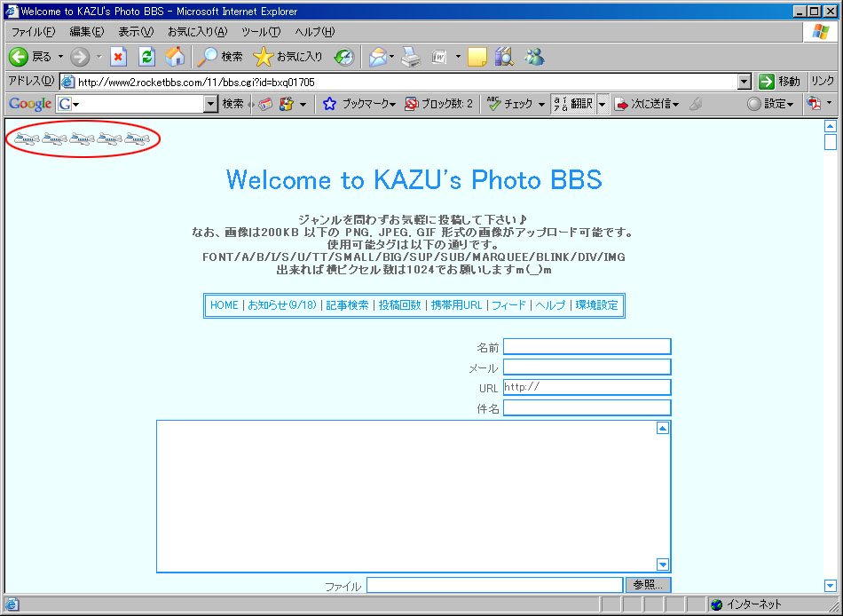The height and width of the screenshot is (616, 843).
Task: Expand the address bar dropdown
Action: (x=745, y=82)
